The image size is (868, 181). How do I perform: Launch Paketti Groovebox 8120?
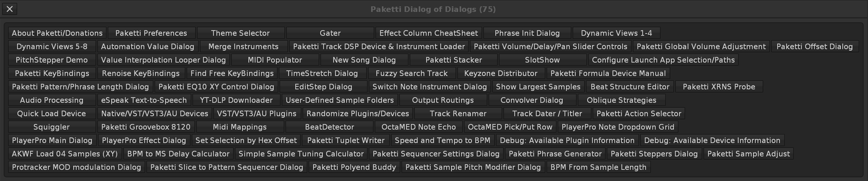[146, 127]
